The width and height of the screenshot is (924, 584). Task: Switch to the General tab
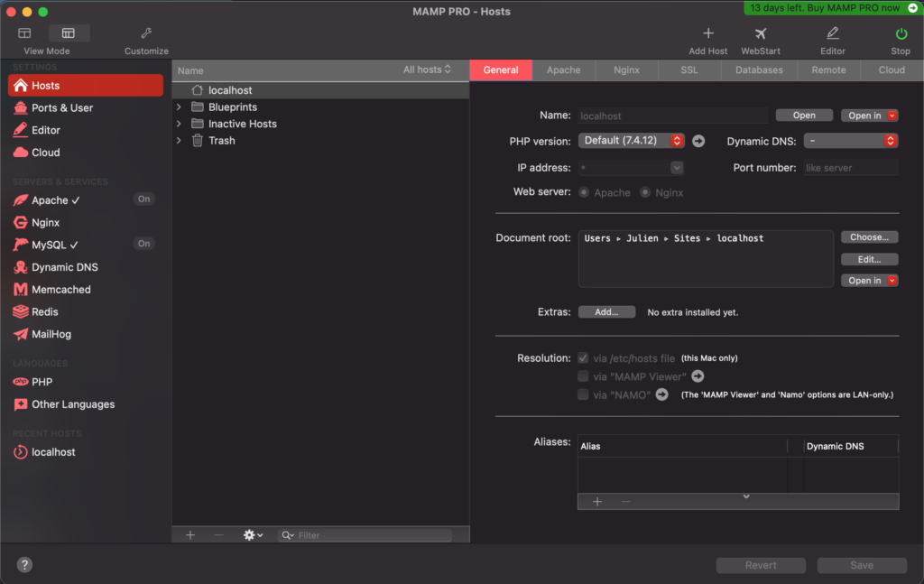click(501, 70)
